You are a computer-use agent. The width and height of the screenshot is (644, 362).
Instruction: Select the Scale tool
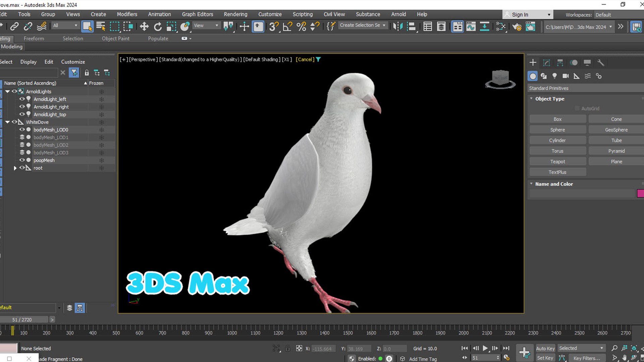coord(171,26)
